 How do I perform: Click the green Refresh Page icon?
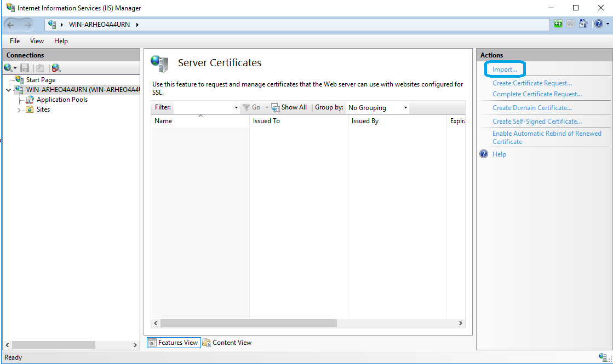pyautogui.click(x=558, y=24)
